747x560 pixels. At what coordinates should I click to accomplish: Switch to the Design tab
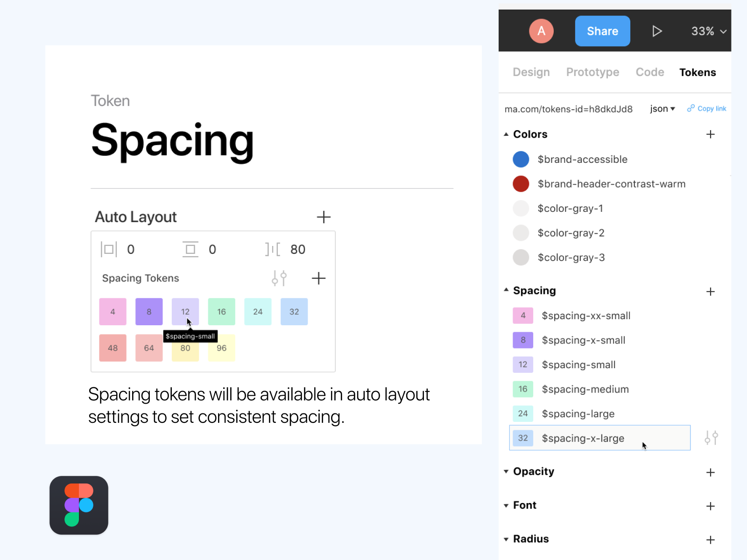click(531, 72)
